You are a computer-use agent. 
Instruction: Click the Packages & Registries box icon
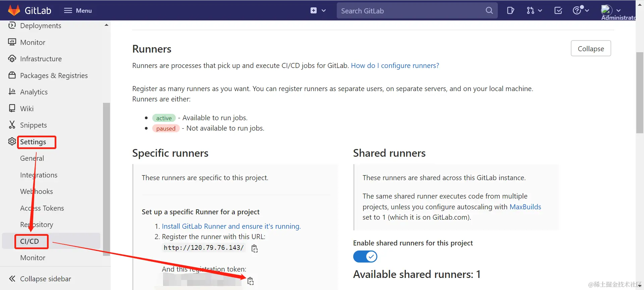click(x=12, y=75)
